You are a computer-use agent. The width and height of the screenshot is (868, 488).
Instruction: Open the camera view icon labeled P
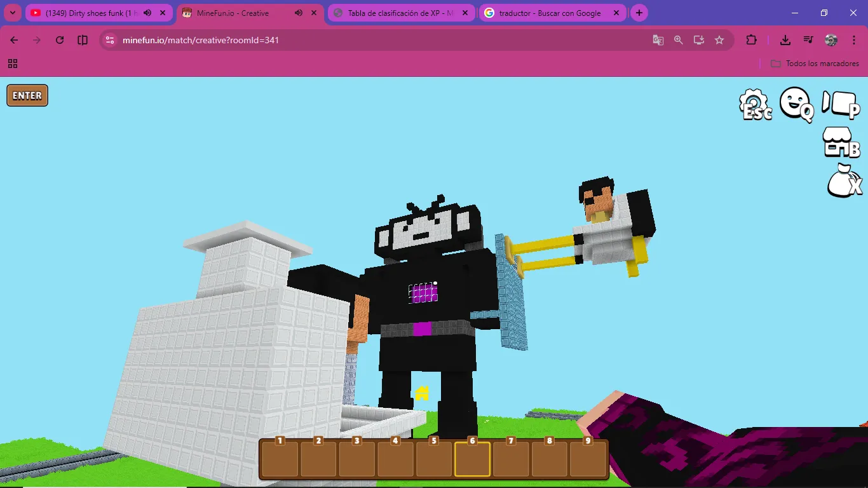click(841, 104)
